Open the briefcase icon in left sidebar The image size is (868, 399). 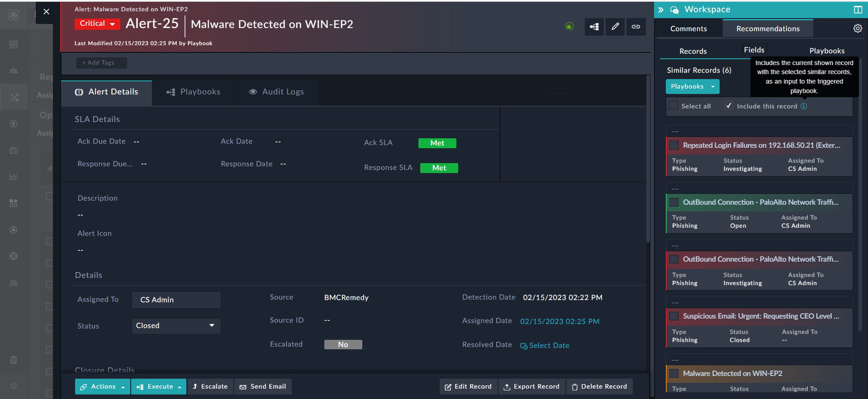[x=14, y=150]
